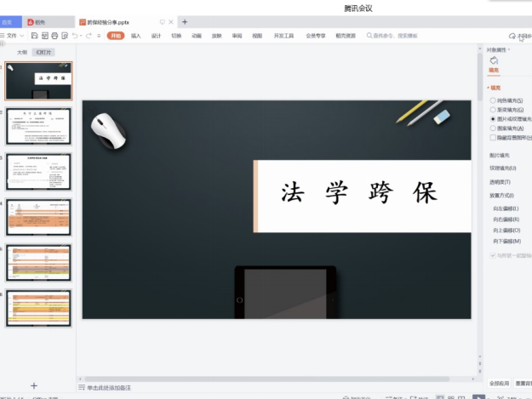
Task: Enable 隐藏背景图形 checkbox
Action: point(492,137)
